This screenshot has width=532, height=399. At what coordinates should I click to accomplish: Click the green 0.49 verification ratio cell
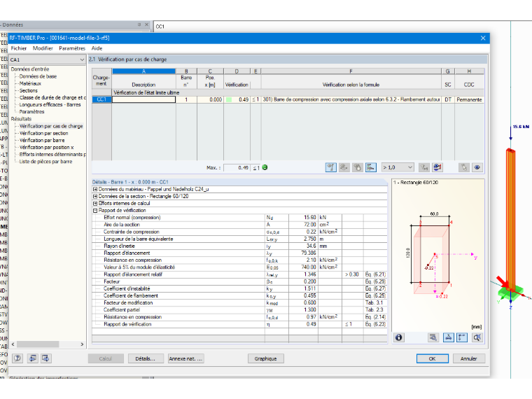point(237,99)
